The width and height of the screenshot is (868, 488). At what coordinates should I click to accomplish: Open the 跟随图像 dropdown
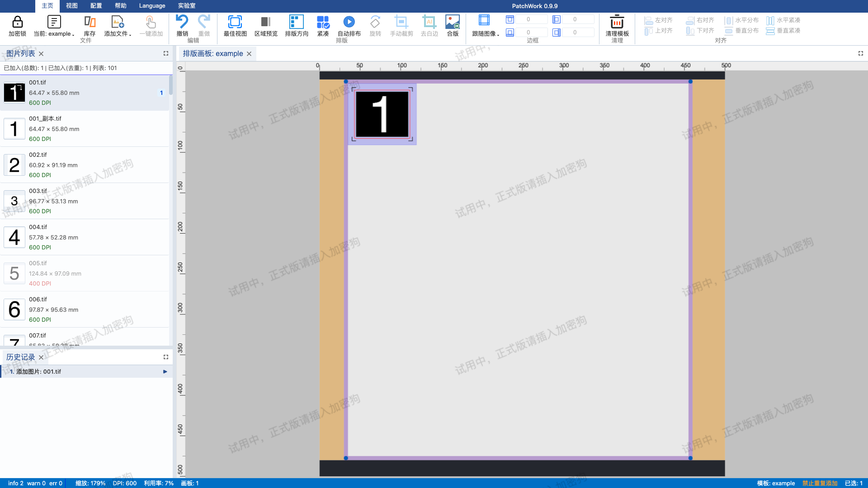(x=486, y=26)
